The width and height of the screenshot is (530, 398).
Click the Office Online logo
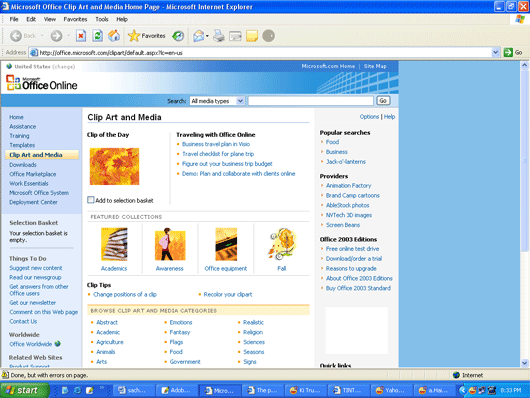pos(42,83)
